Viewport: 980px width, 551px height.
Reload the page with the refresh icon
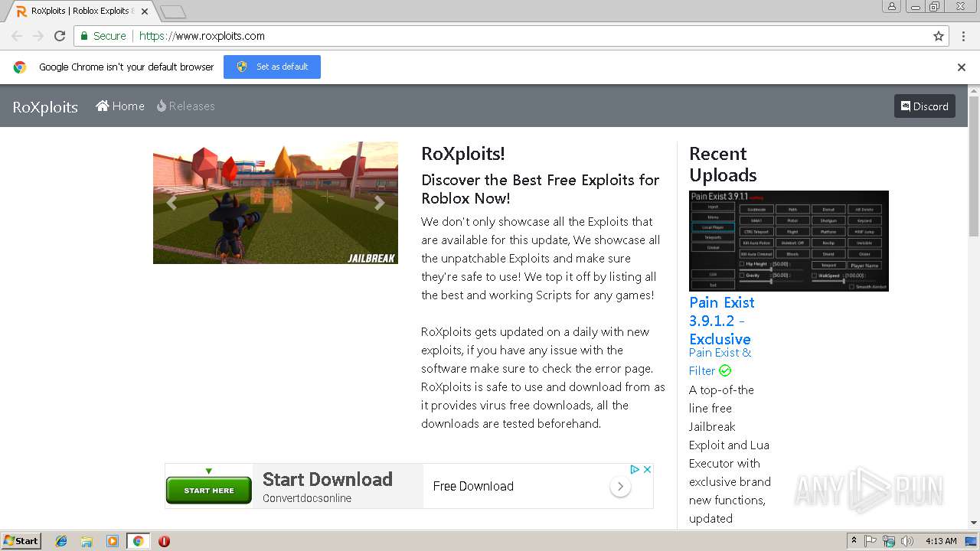[60, 36]
